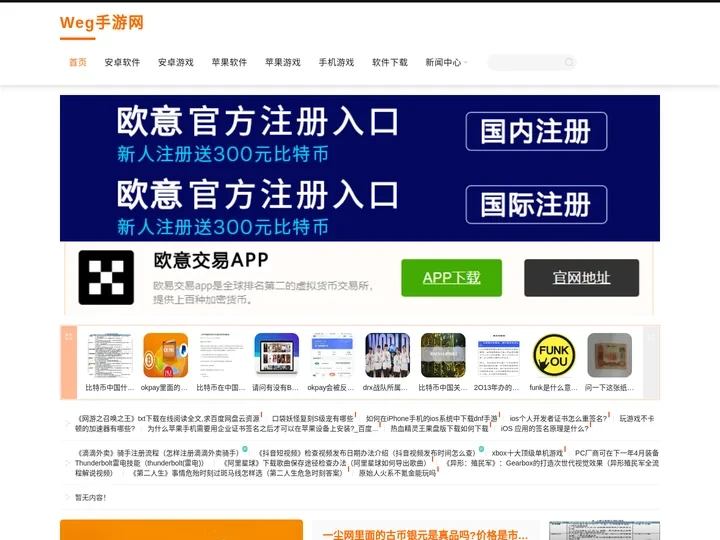The height and width of the screenshot is (540, 720).
Task: Open 《第二人生》事情危殆时刻 link
Action: pyautogui.click(x=237, y=473)
